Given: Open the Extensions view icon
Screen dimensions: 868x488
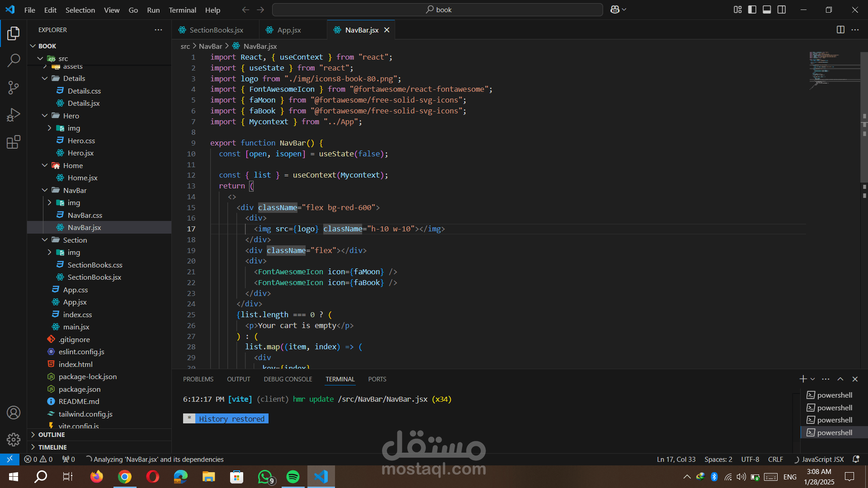Looking at the screenshot, I should pyautogui.click(x=14, y=142).
